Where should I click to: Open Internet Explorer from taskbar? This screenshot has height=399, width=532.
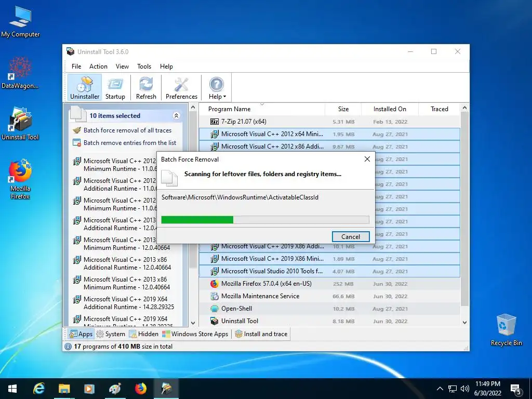click(x=38, y=389)
